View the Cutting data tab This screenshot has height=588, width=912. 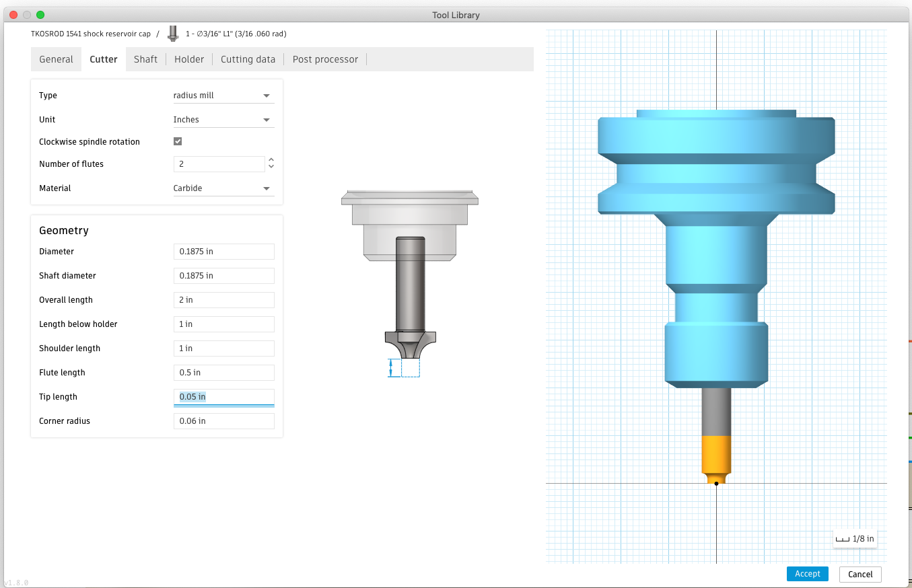pos(248,59)
